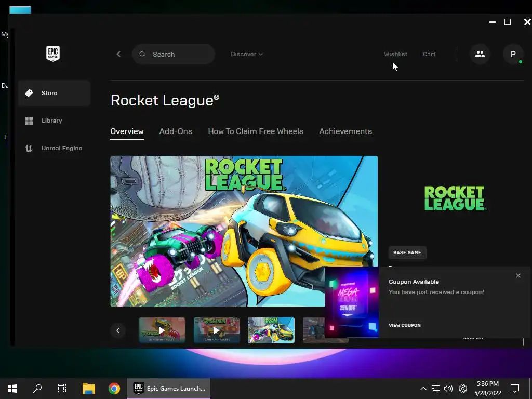
Task: Open Task View in the taskbar
Action: pos(62,389)
